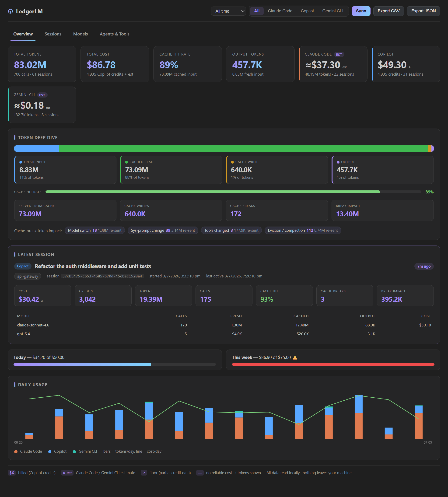Open the Sessions tab
The width and height of the screenshot is (448, 497).
[x=53, y=34]
